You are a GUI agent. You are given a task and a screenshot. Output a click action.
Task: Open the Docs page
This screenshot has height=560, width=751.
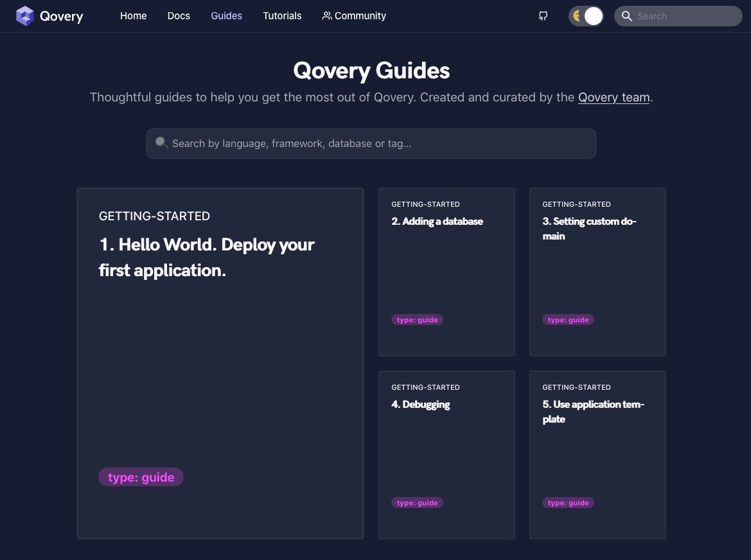pyautogui.click(x=179, y=15)
